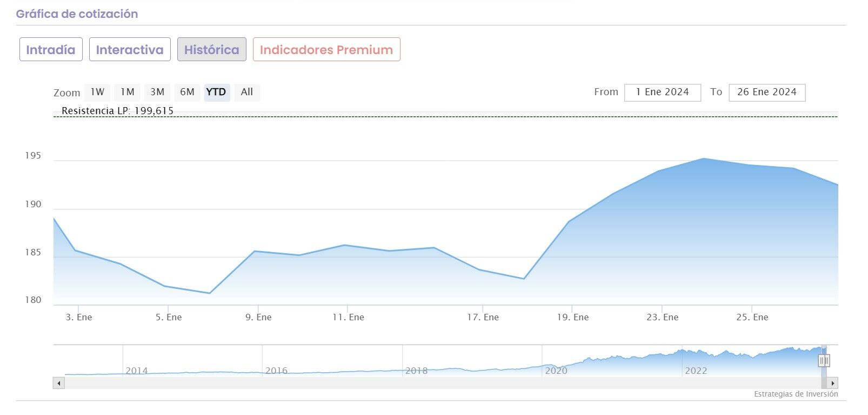Click the navigator right scroll arrow
868x415 pixels.
pyautogui.click(x=833, y=383)
